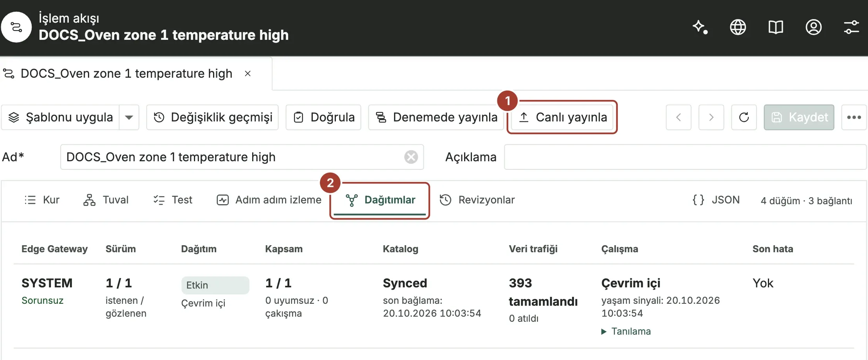Click the Açıklama description input field

click(685, 157)
